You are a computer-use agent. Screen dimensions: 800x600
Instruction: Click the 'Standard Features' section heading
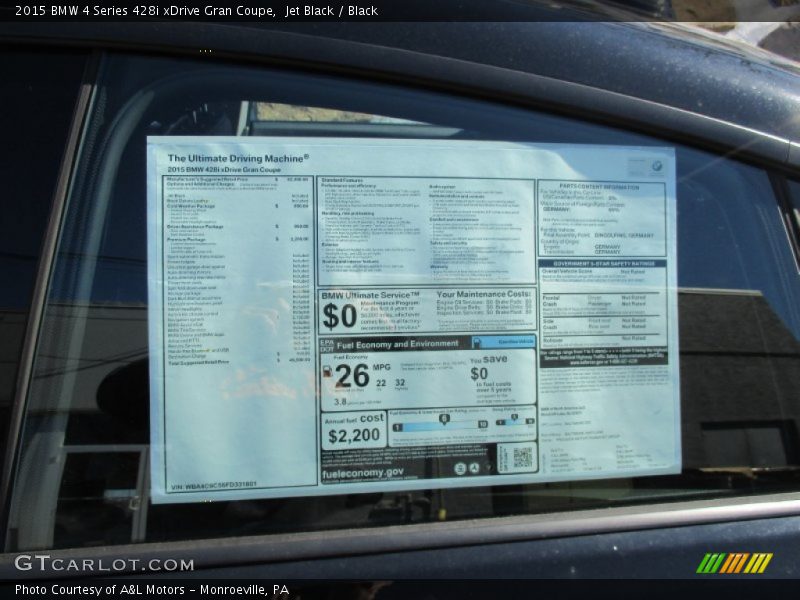click(342, 180)
